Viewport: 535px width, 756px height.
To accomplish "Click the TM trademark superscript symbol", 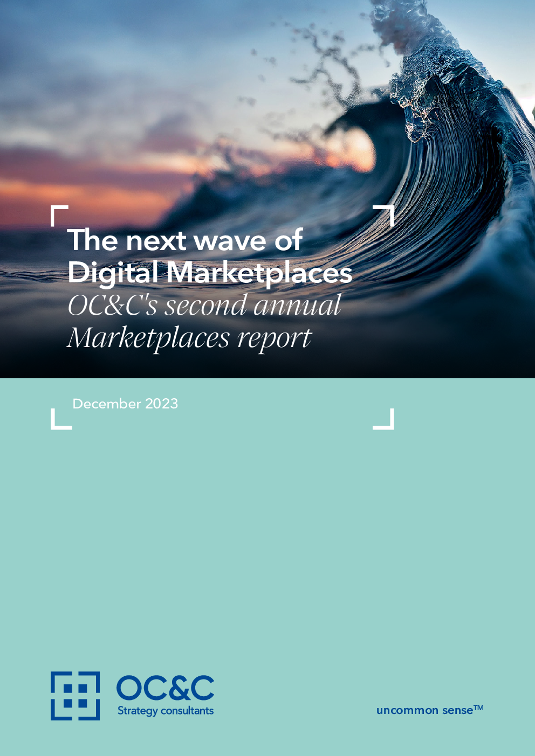I will 479,708.
